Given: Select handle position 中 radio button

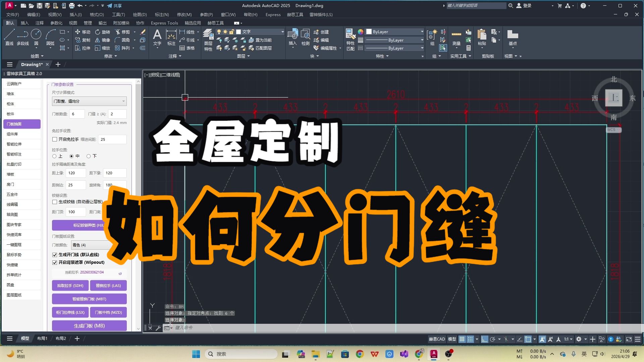Looking at the screenshot, I should [x=71, y=156].
